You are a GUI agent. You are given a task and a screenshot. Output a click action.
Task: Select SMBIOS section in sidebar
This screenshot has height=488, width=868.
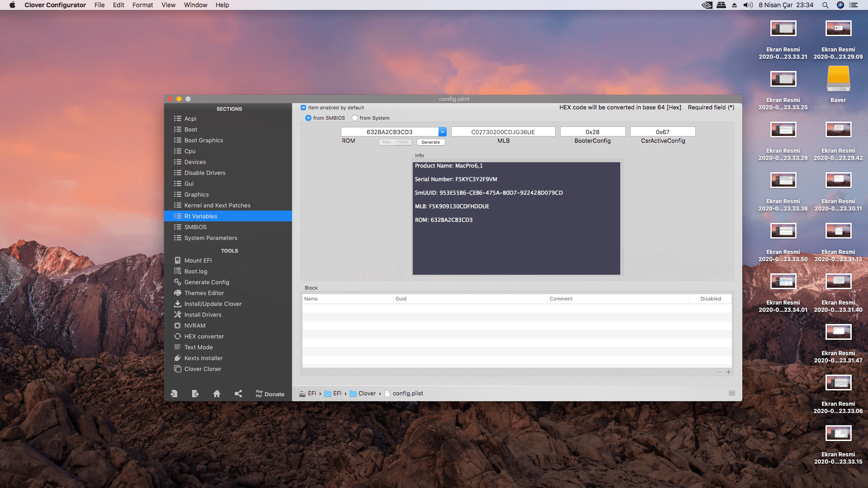coord(195,227)
